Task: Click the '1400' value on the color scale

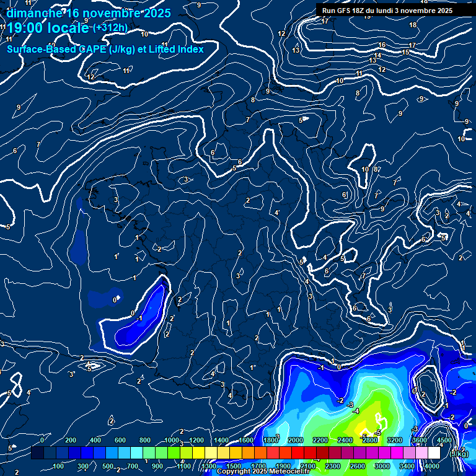Action: [x=221, y=440]
